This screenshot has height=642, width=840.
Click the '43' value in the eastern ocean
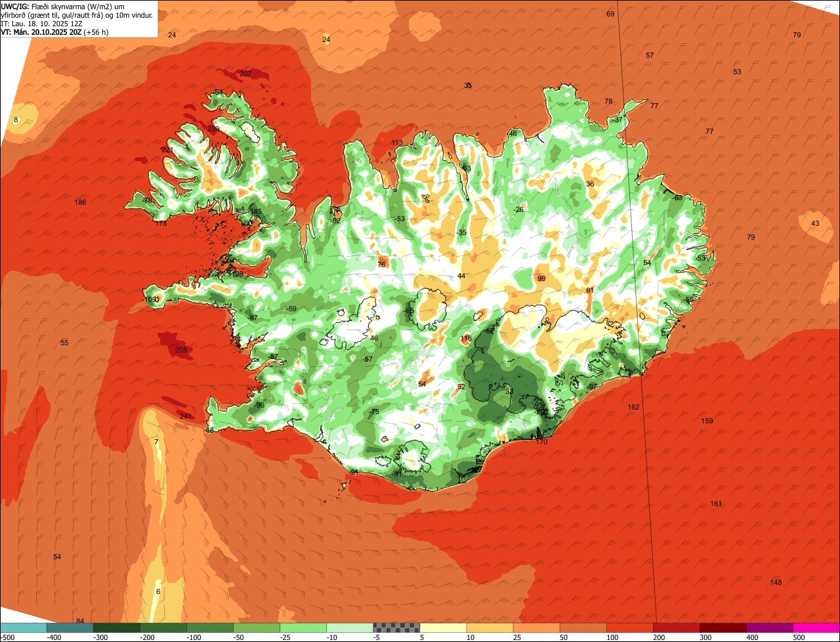coord(815,223)
